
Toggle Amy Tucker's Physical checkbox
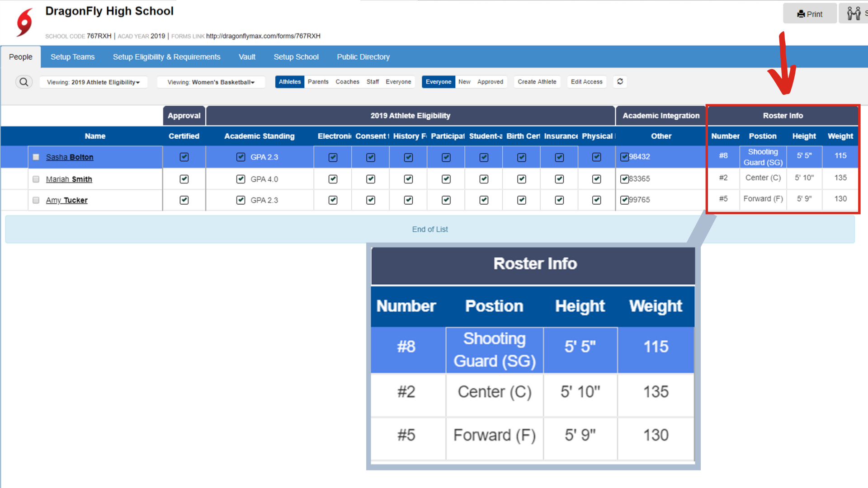597,200
